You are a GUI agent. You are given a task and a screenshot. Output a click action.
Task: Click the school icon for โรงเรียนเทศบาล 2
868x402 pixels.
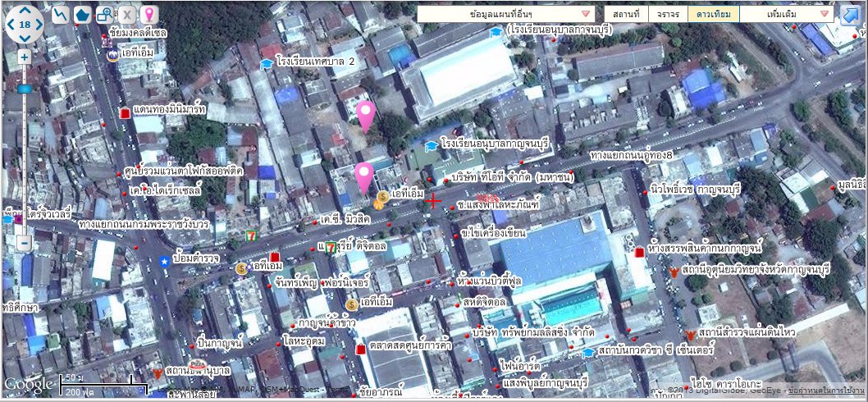[267, 64]
